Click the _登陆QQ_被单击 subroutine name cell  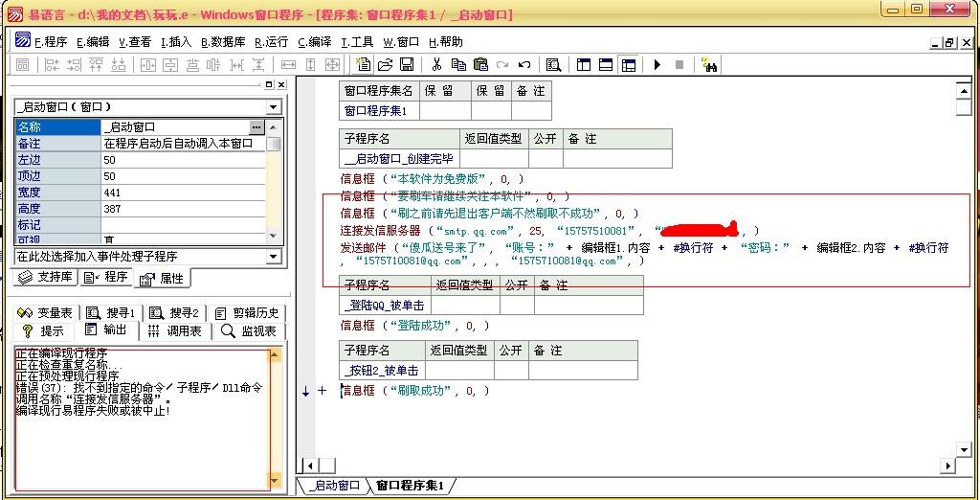tap(385, 306)
